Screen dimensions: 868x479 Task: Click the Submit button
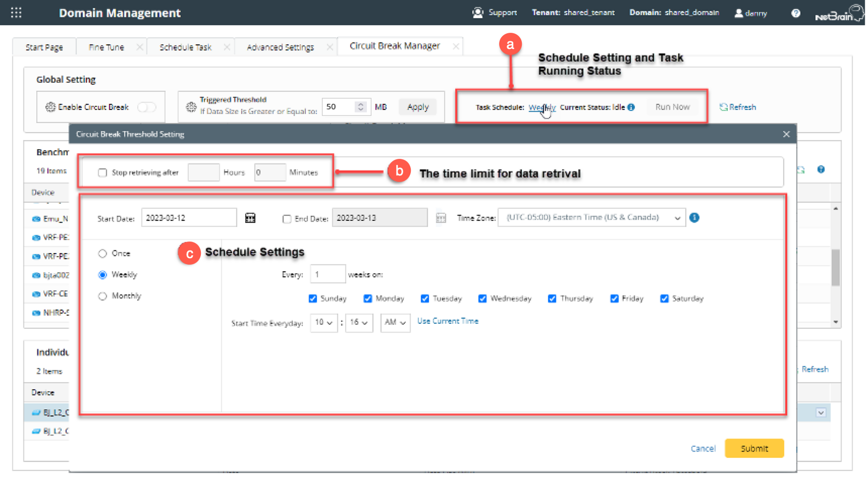pos(754,448)
